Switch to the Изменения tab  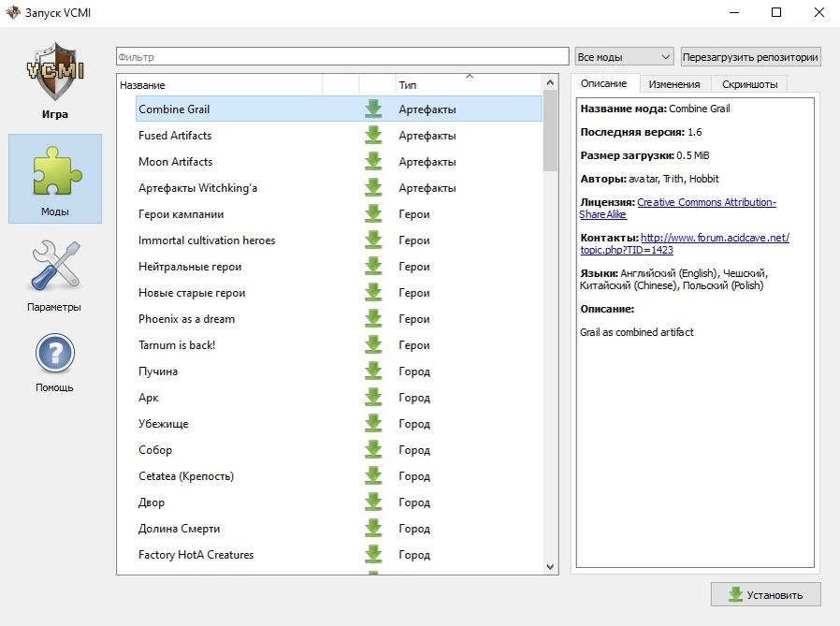[673, 84]
